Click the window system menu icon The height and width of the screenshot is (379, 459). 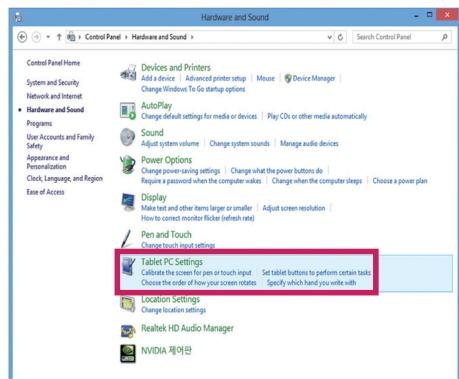tap(18, 17)
